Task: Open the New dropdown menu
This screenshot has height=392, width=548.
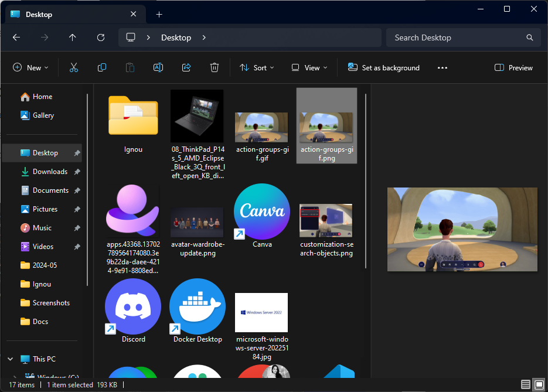Action: [30, 68]
